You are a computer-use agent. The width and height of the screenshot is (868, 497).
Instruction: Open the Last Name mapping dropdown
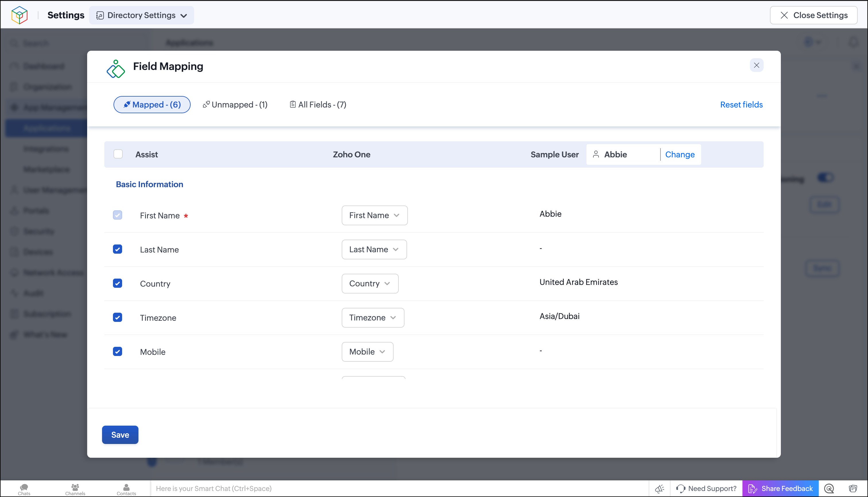[x=374, y=249]
